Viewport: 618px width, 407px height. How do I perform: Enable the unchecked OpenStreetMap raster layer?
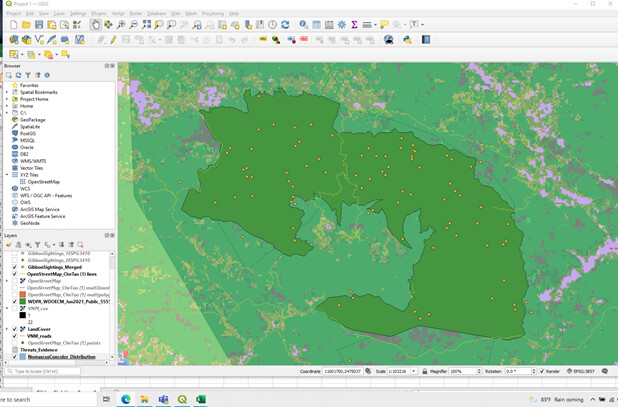15,281
